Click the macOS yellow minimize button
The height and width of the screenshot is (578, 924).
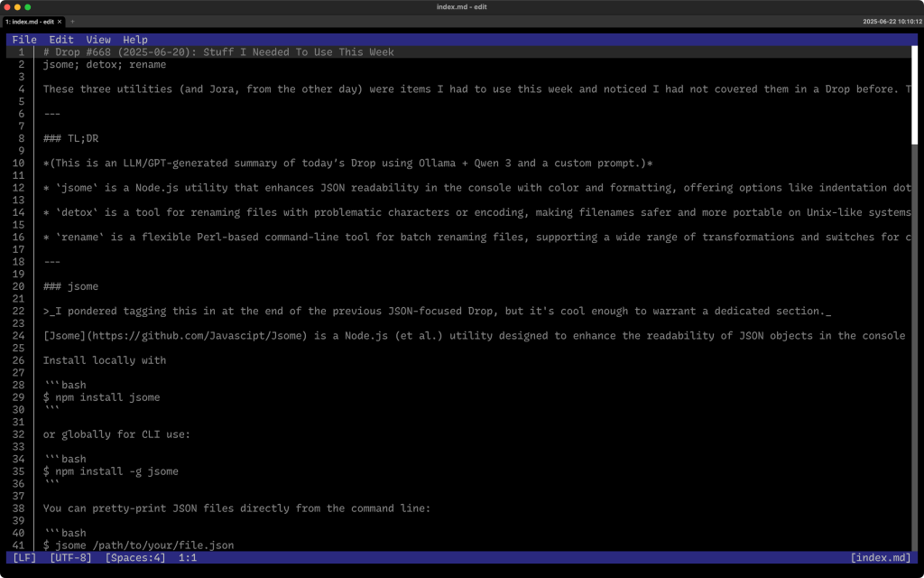17,7
